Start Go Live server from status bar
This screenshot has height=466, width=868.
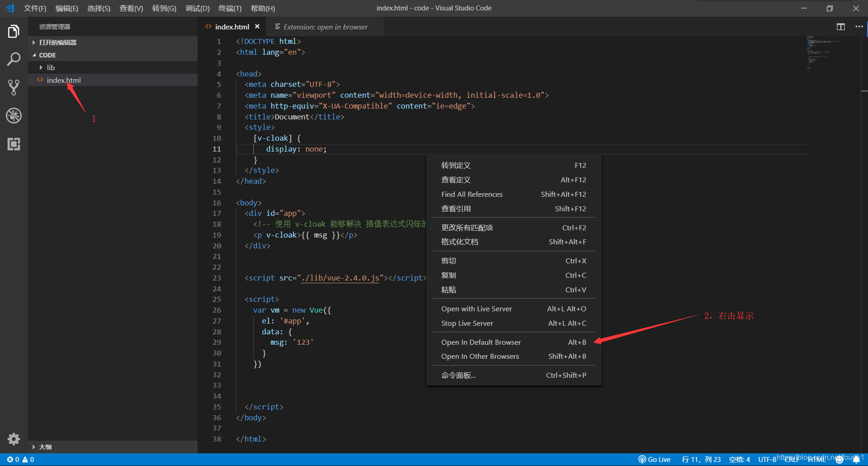pyautogui.click(x=654, y=459)
